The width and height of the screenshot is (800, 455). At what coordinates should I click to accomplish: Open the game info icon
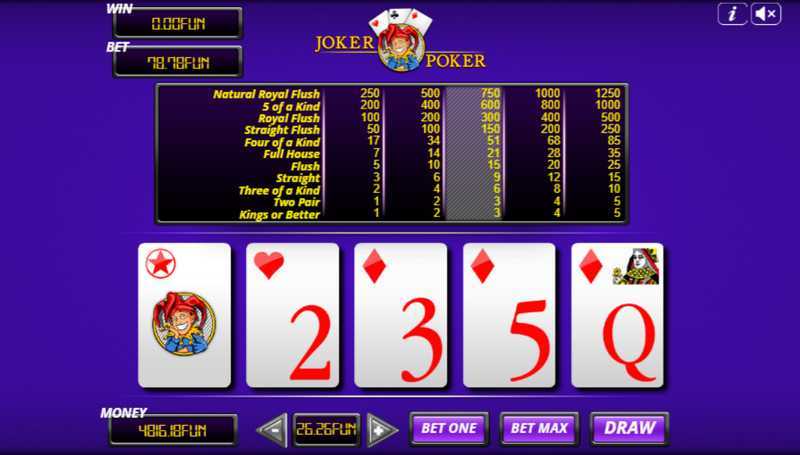[733, 14]
